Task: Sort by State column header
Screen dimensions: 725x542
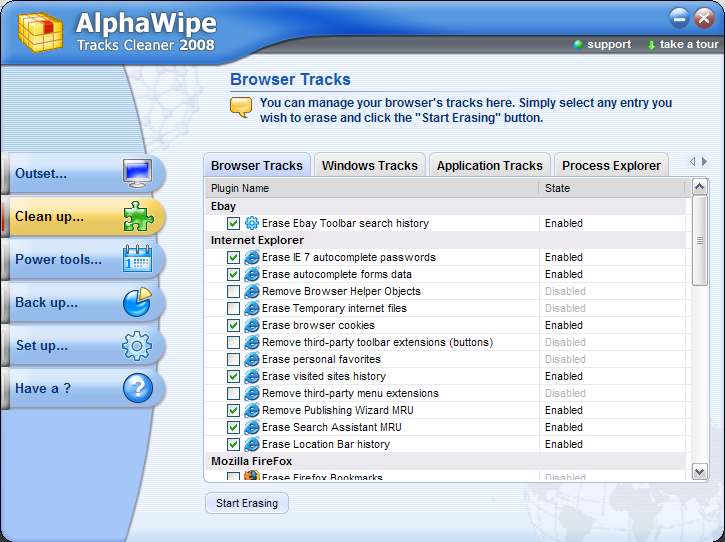Action: pos(612,188)
